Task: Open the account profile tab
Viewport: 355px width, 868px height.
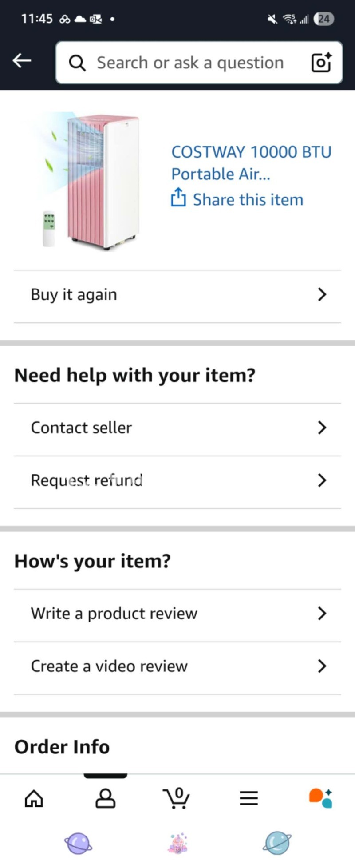Action: point(106,799)
